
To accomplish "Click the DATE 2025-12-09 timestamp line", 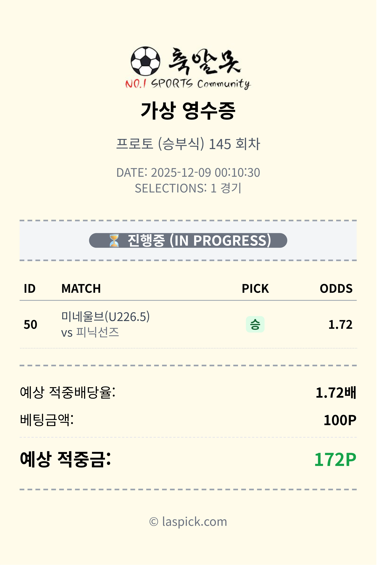I will pos(188,173).
